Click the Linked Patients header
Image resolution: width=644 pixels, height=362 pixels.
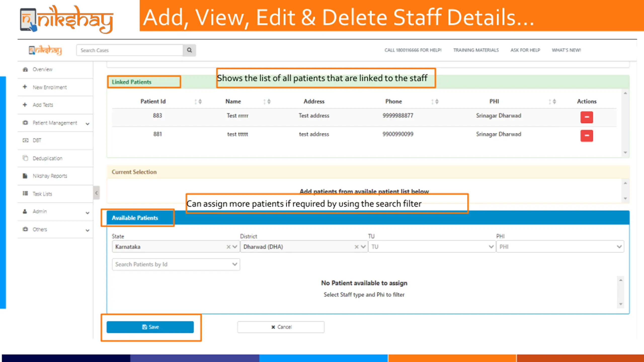(x=132, y=82)
